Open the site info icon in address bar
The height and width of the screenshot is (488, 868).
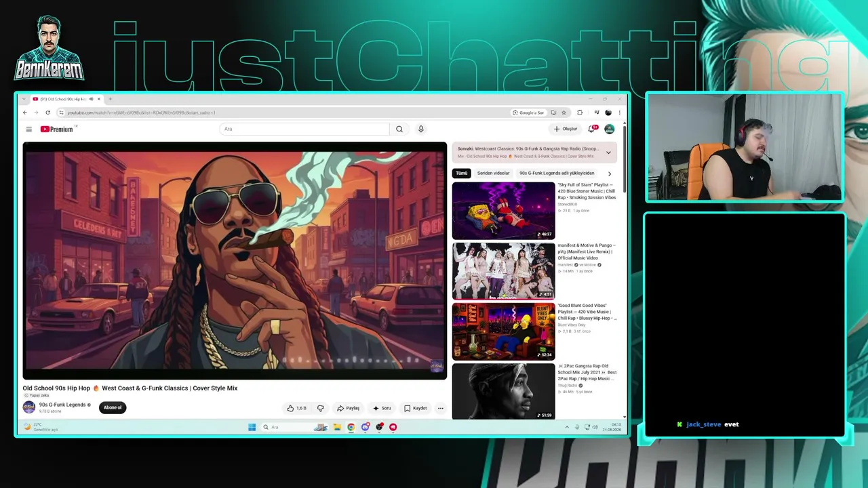[61, 113]
